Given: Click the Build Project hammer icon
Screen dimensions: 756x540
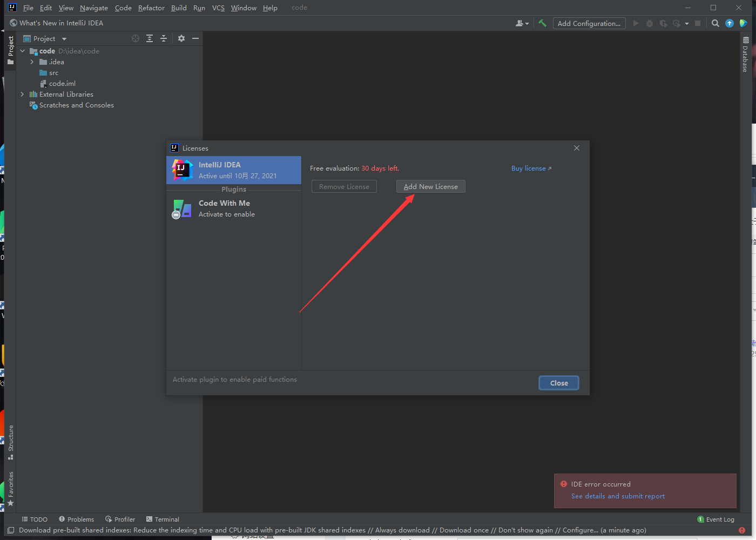Looking at the screenshot, I should point(542,23).
